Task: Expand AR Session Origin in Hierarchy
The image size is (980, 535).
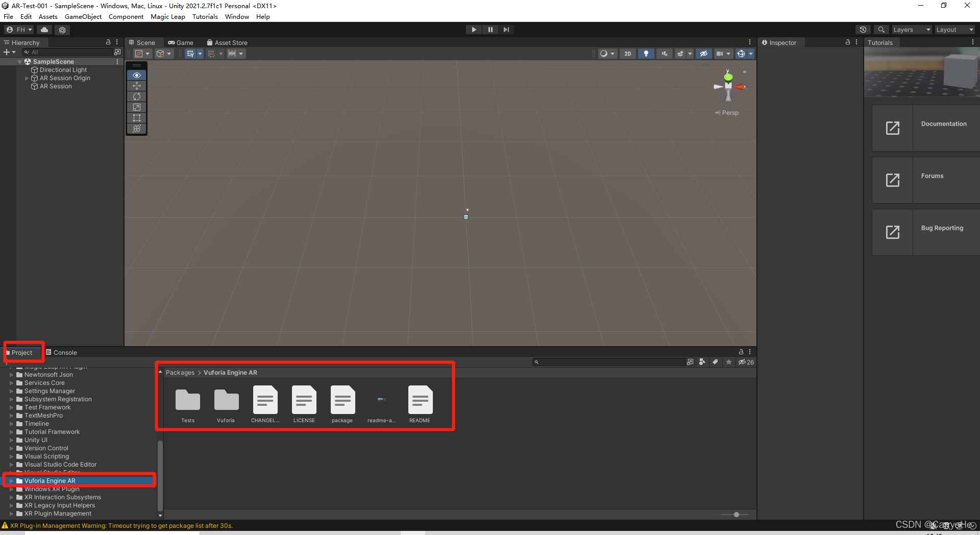Action: tap(27, 78)
